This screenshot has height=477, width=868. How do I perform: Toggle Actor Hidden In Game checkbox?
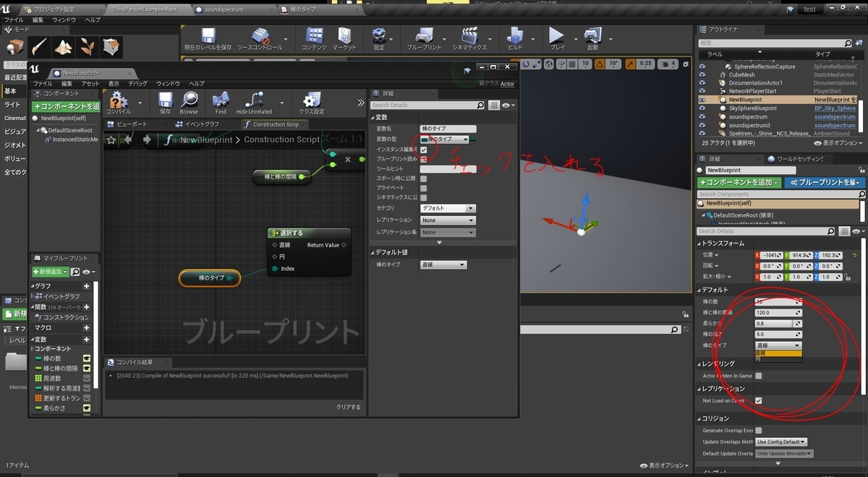click(x=758, y=376)
